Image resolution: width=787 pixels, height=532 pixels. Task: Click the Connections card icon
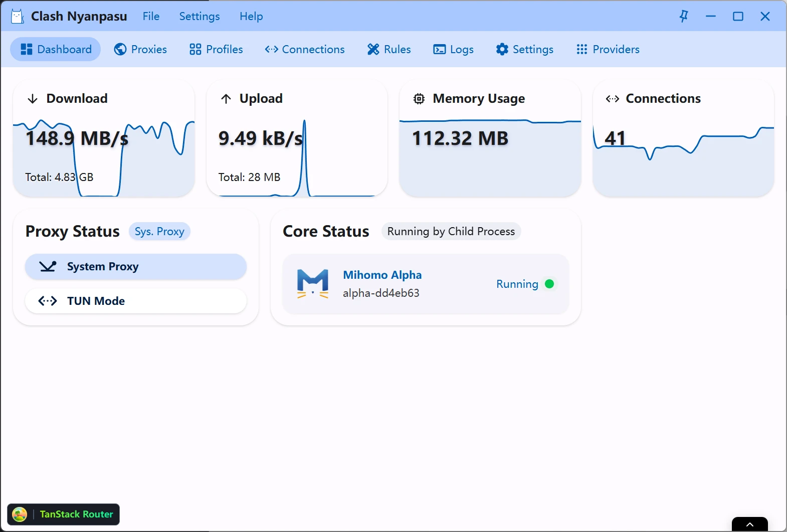[x=613, y=99]
